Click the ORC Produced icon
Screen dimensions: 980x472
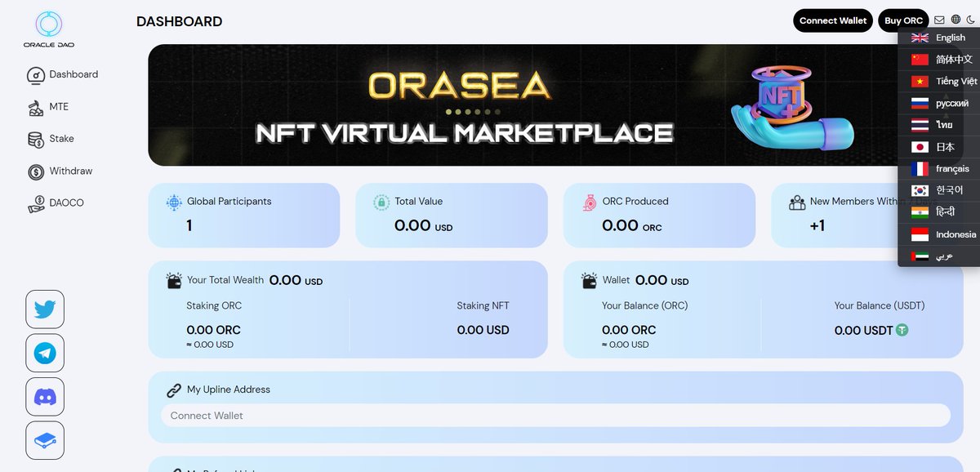[x=589, y=202]
